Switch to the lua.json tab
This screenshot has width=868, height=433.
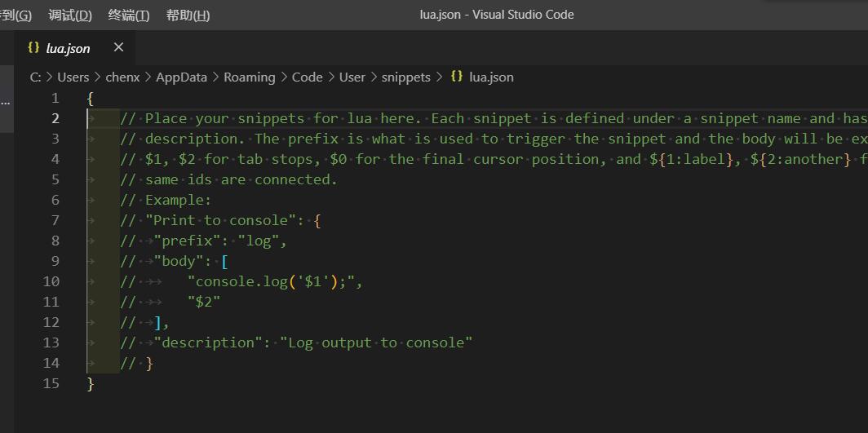(68, 49)
